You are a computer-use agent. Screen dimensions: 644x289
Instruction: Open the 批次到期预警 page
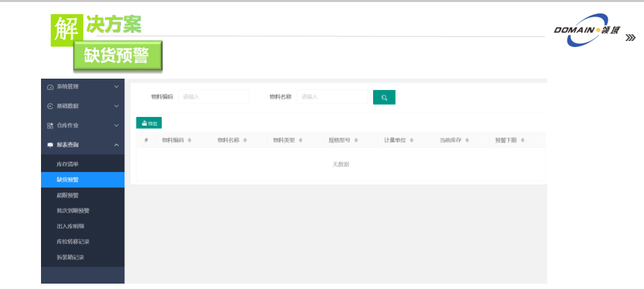coord(83,211)
